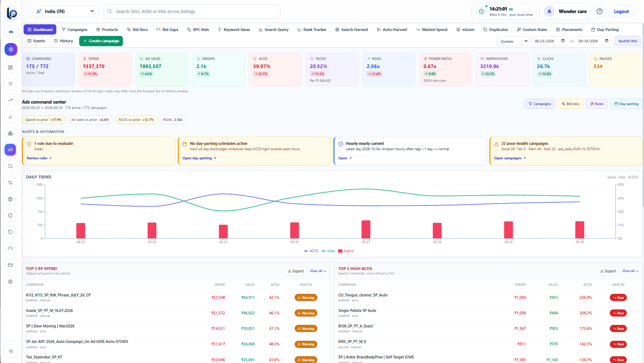644x363 pixels.
Task: Click the swap arrows icon in sidebar
Action: (10, 183)
